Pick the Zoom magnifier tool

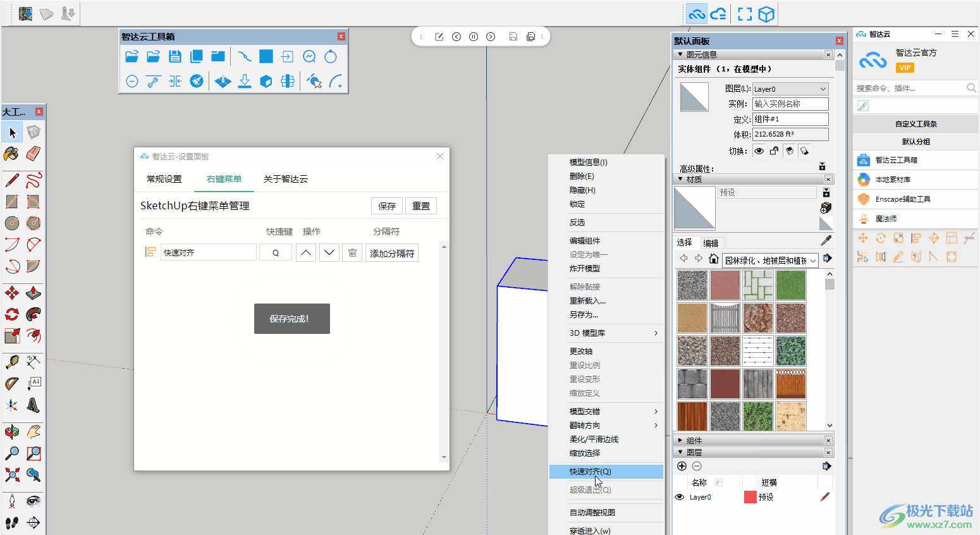coord(12,453)
